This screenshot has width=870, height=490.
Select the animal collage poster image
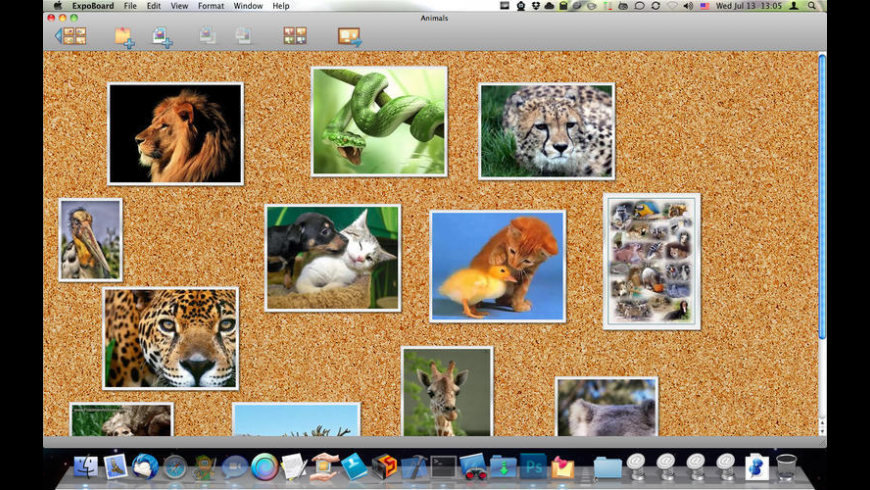coord(651,261)
